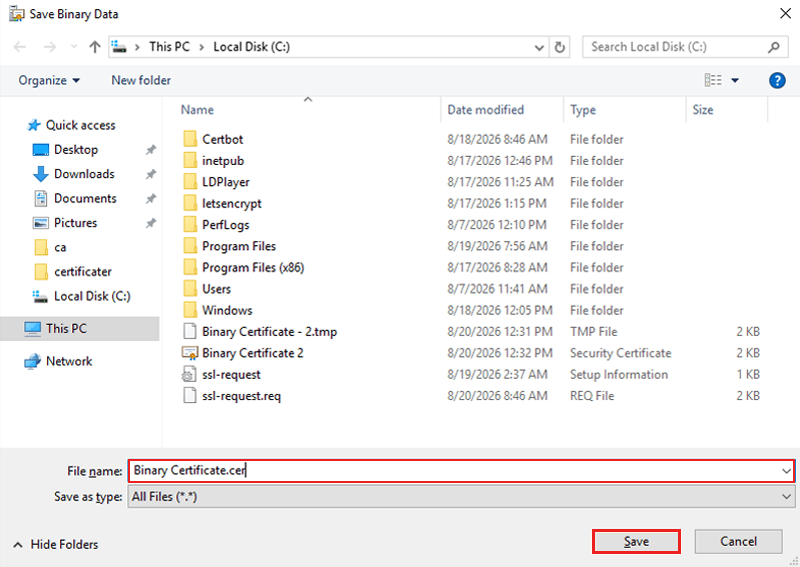The height and width of the screenshot is (567, 800).
Task: Open recent locations dropdown arrow
Action: click(74, 47)
